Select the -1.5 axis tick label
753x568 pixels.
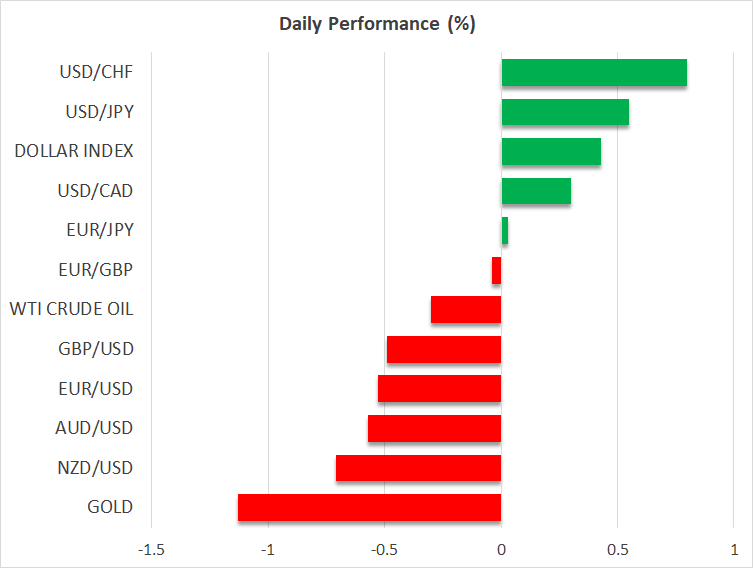click(x=152, y=549)
